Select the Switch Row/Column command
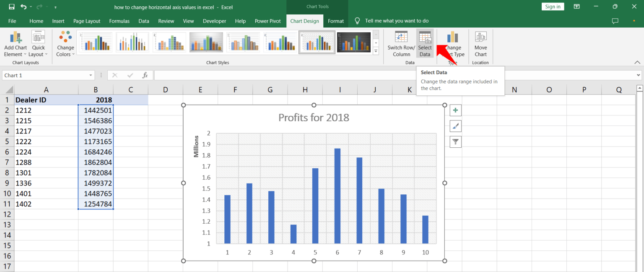The height and width of the screenshot is (272, 644). [x=401, y=43]
